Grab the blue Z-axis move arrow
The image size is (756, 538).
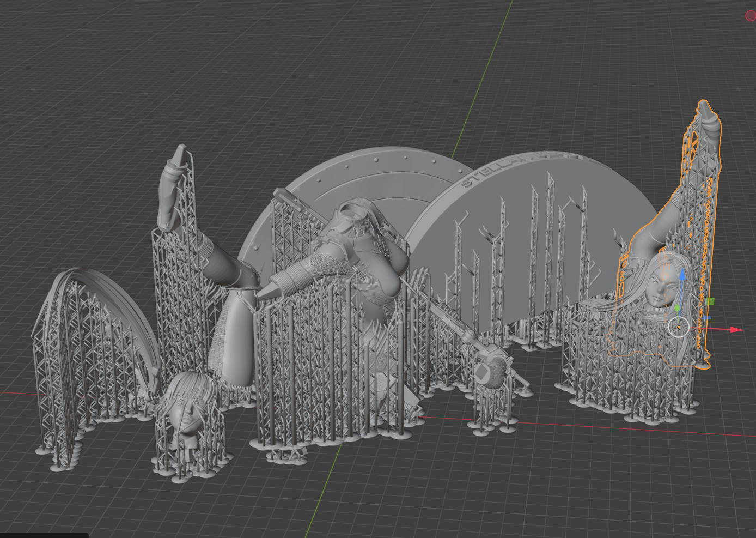pyautogui.click(x=681, y=273)
